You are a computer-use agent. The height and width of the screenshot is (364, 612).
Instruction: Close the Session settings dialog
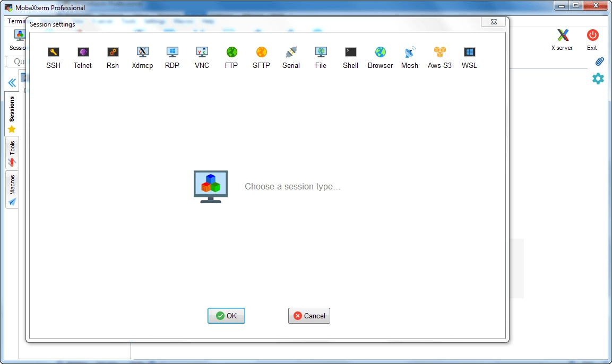[x=494, y=22]
